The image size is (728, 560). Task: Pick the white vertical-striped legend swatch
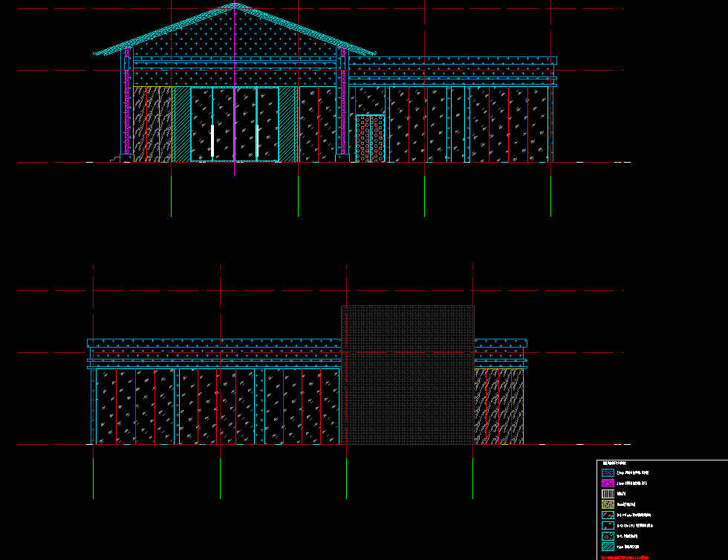(607, 493)
